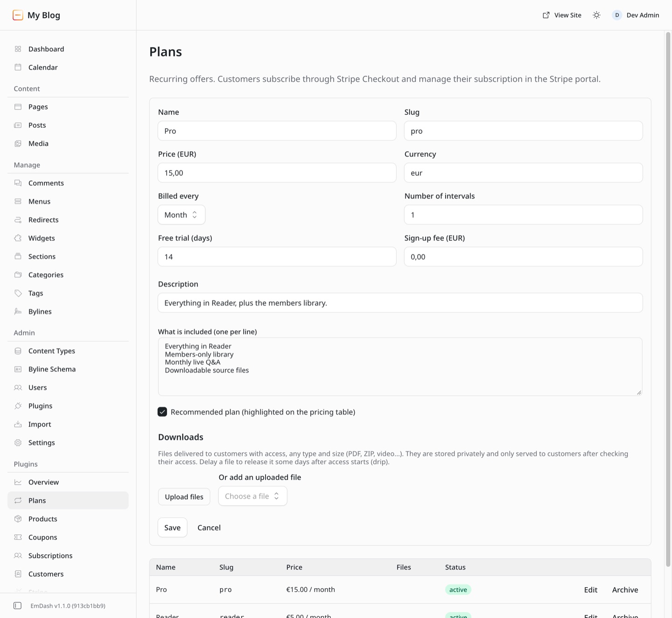Click the My Blog logo icon
The image size is (672, 618).
point(18,15)
